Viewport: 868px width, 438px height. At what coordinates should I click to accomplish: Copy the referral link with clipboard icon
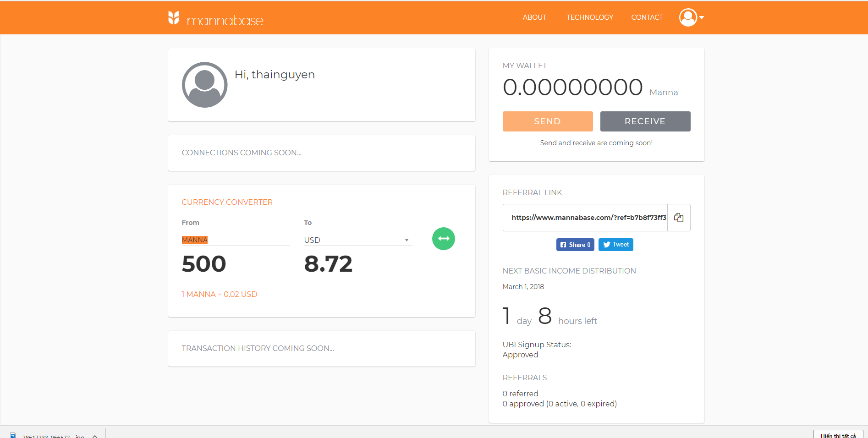click(x=679, y=218)
